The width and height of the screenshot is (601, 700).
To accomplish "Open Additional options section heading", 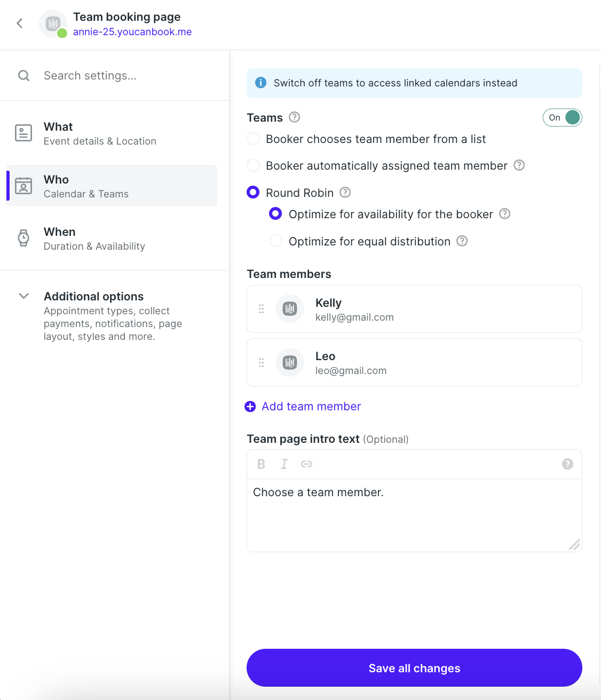I will (94, 297).
